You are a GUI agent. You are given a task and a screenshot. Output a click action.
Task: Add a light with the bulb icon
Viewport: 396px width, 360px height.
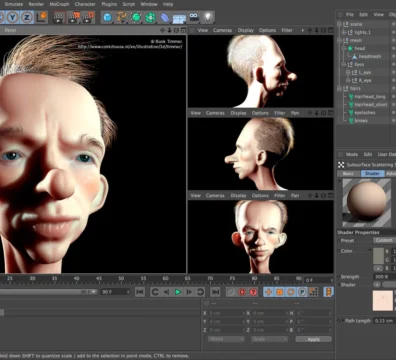(208, 17)
